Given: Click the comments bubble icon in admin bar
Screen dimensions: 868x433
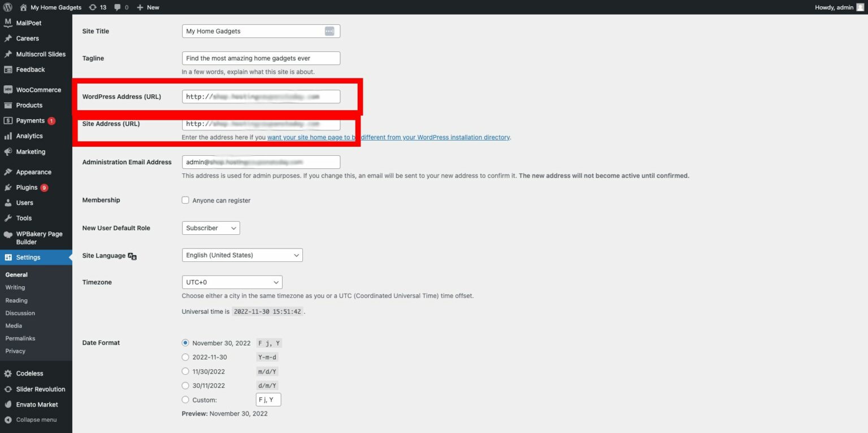Looking at the screenshot, I should (118, 7).
